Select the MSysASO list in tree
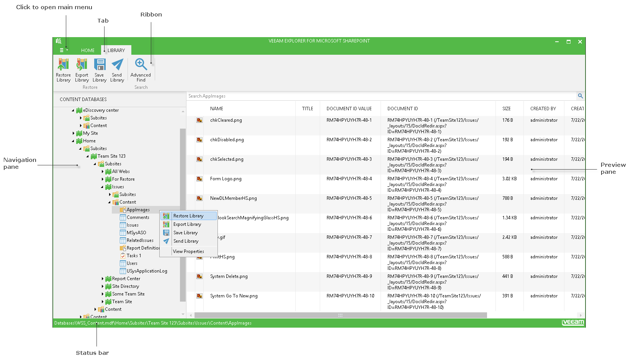Viewport: 636px width, 364px height. (136, 233)
